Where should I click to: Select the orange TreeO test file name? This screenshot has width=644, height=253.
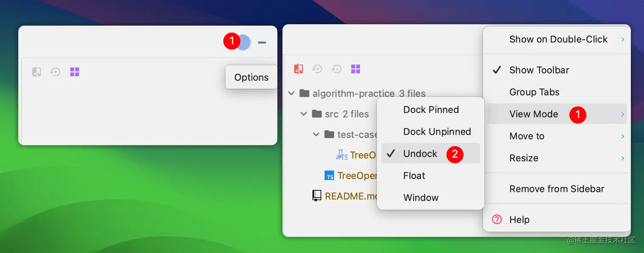363,155
